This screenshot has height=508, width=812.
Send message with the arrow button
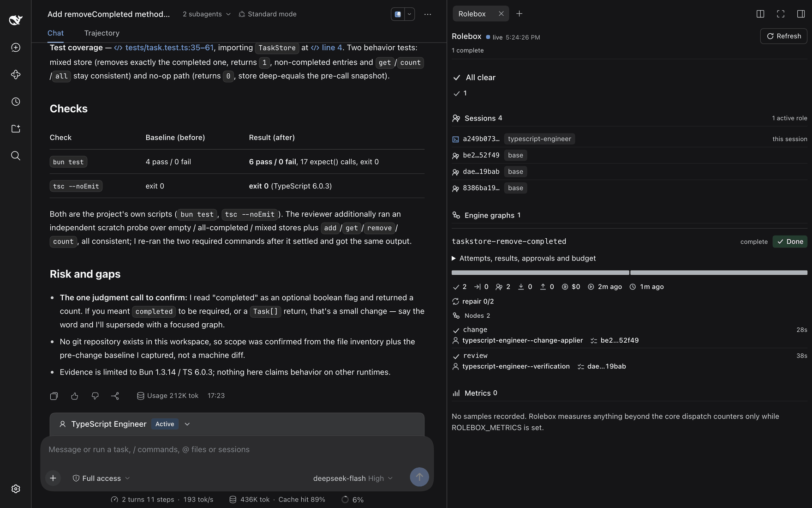[419, 477]
